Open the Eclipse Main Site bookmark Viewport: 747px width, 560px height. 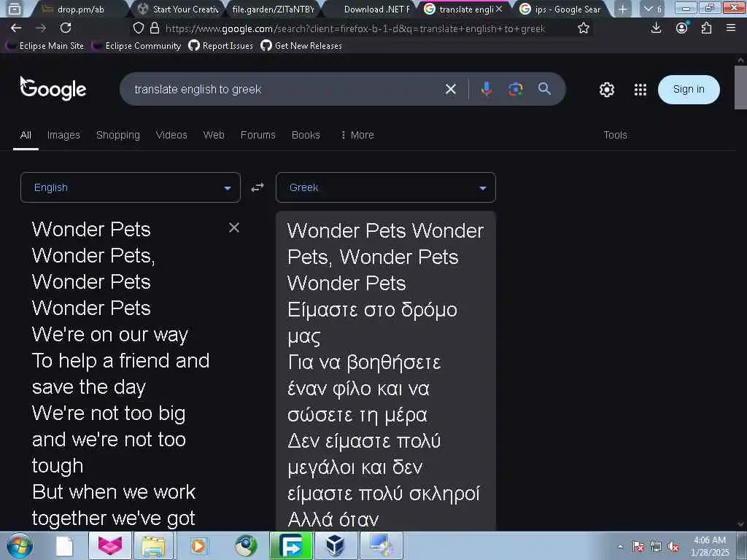(45, 46)
